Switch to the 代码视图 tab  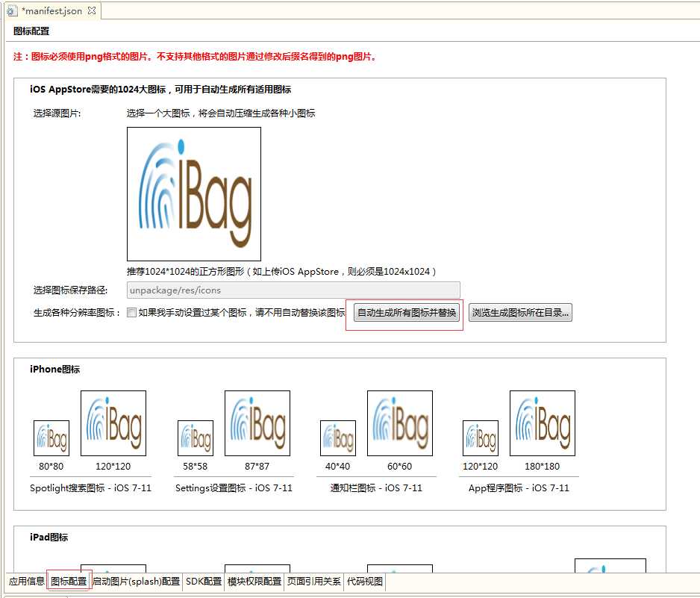(x=365, y=582)
